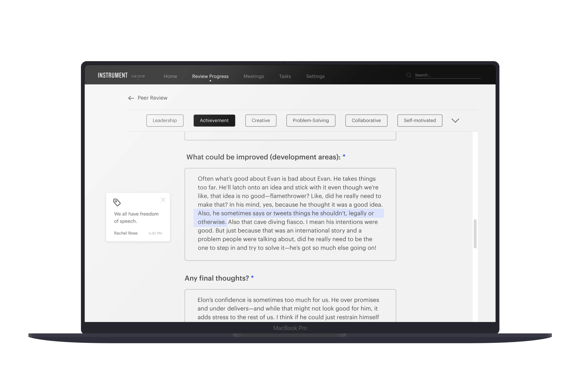Click the tag icon in comment card
Image resolution: width=588 pixels, height=392 pixels.
117,202
